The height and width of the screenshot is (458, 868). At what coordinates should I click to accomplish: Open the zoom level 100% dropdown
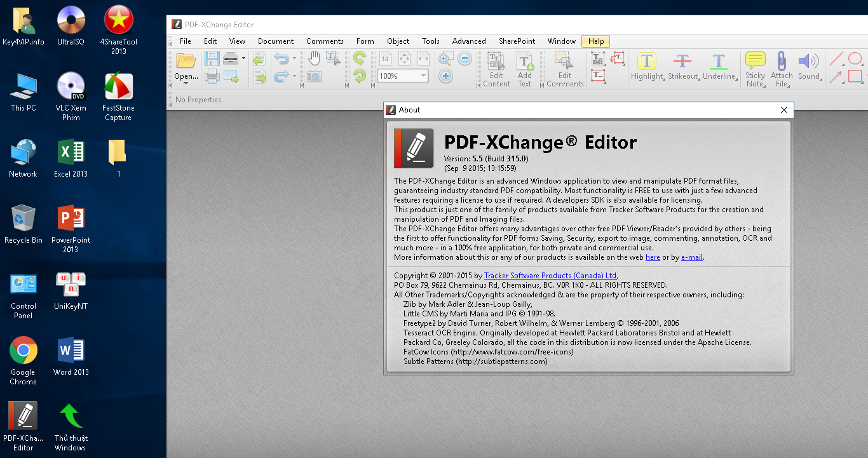(x=423, y=76)
